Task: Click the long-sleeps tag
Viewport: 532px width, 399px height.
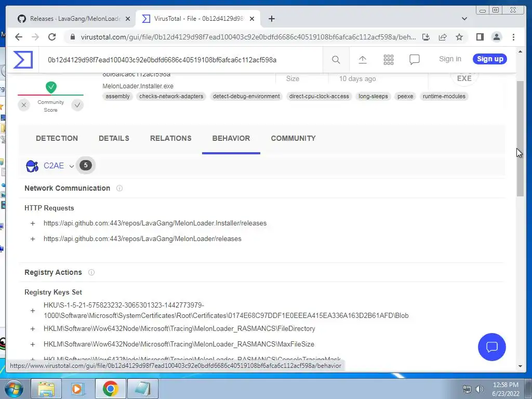Action: [x=373, y=96]
